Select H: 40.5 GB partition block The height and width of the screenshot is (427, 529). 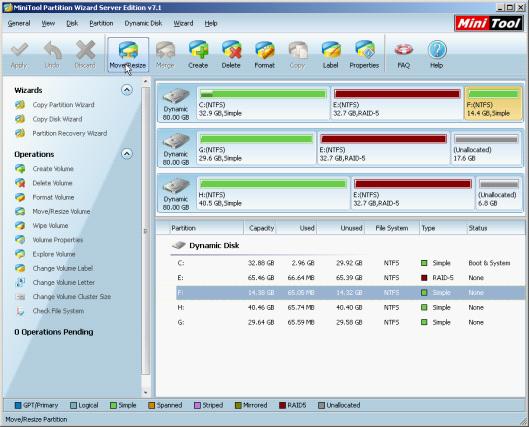click(x=273, y=193)
